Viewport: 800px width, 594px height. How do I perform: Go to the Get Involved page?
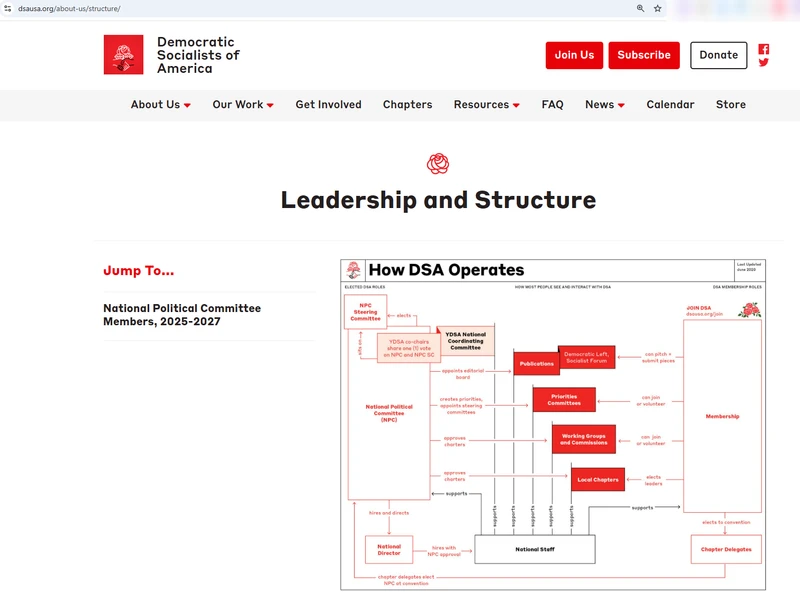328,105
